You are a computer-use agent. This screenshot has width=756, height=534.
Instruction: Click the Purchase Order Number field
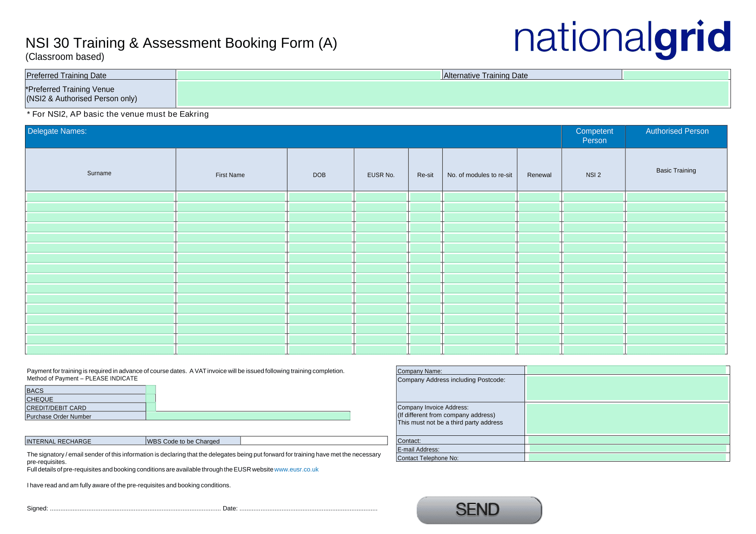[x=248, y=416]
